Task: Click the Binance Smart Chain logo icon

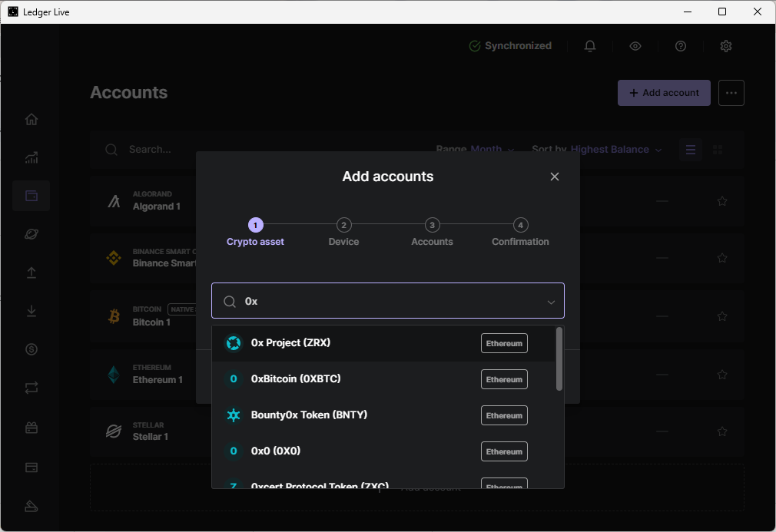Action: pyautogui.click(x=114, y=258)
